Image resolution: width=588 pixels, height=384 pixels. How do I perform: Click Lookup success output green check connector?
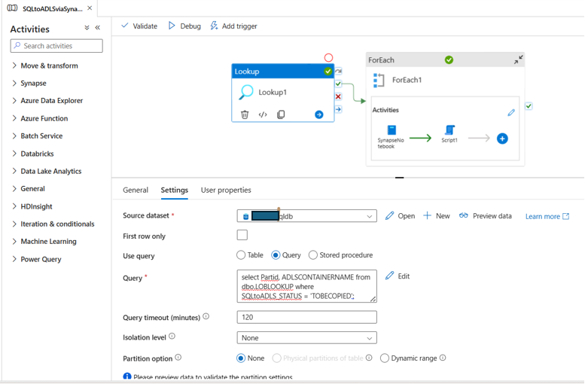[338, 84]
